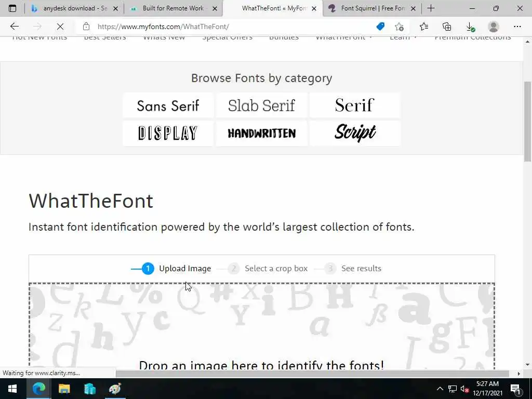Viewport: 532px width, 399px height.
Task: Browse the Handwritten font category
Action: pyautogui.click(x=262, y=133)
